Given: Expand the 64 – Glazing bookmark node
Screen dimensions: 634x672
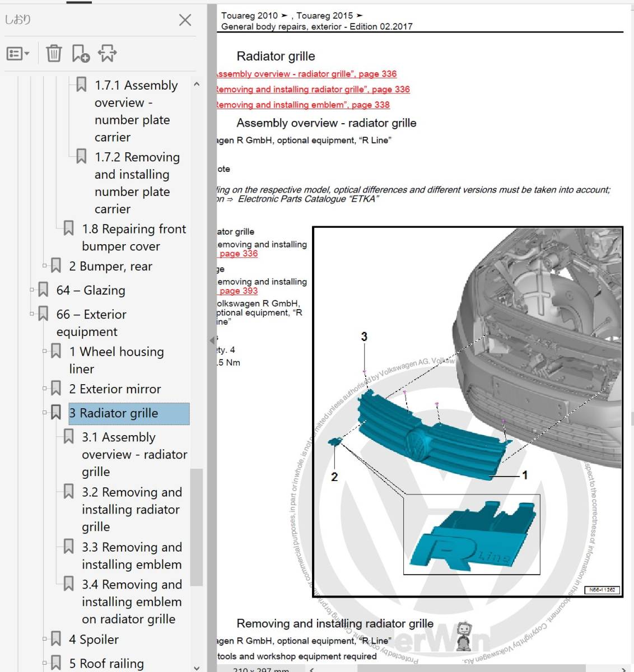Looking at the screenshot, I should pos(32,290).
